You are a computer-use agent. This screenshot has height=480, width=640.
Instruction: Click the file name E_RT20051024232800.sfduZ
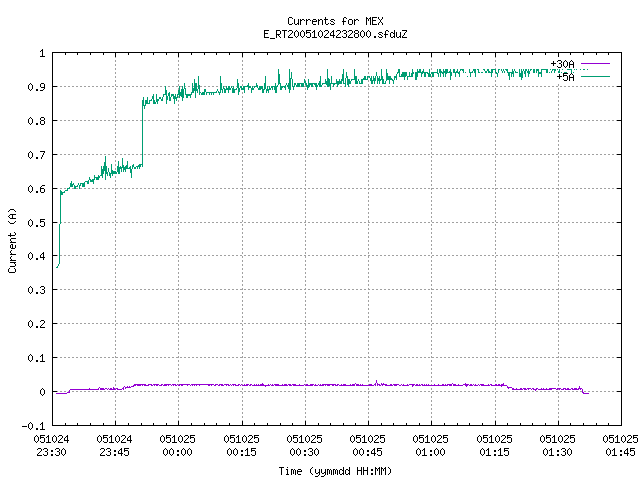(x=335, y=34)
